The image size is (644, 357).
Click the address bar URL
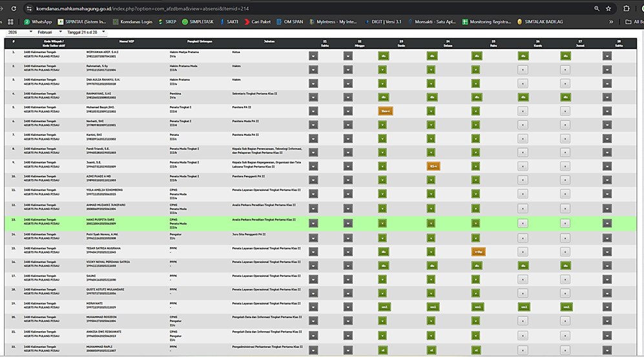161,8
